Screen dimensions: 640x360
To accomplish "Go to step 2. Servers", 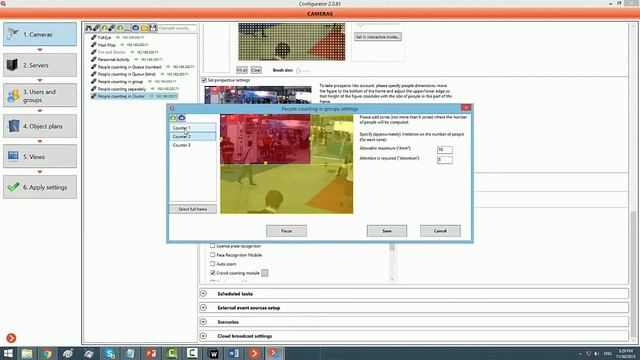I will (x=40, y=65).
